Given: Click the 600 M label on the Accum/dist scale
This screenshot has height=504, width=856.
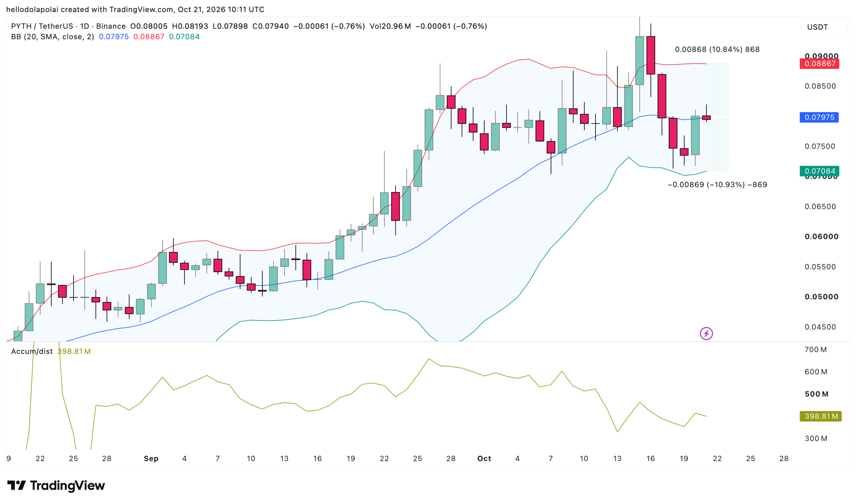Looking at the screenshot, I should [x=816, y=372].
